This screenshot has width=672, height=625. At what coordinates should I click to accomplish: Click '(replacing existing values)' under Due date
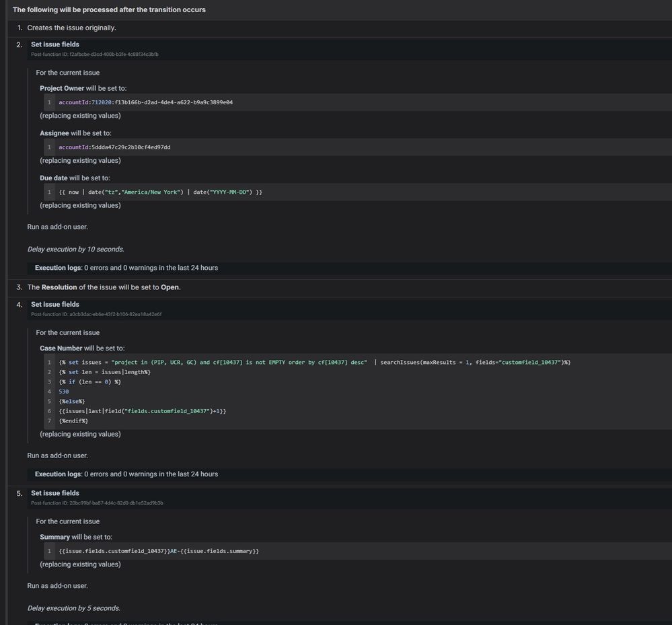point(80,205)
